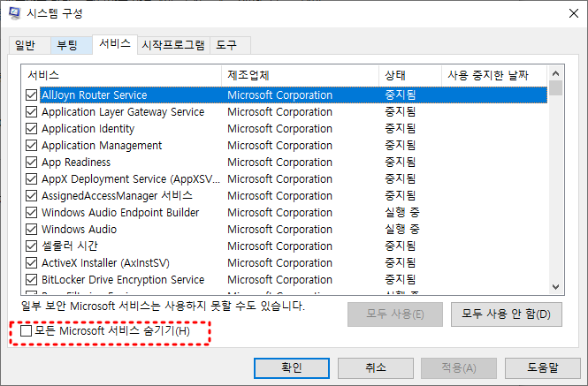Click the services list scrollbar thumb
This screenshot has height=386, width=588.
(556, 88)
